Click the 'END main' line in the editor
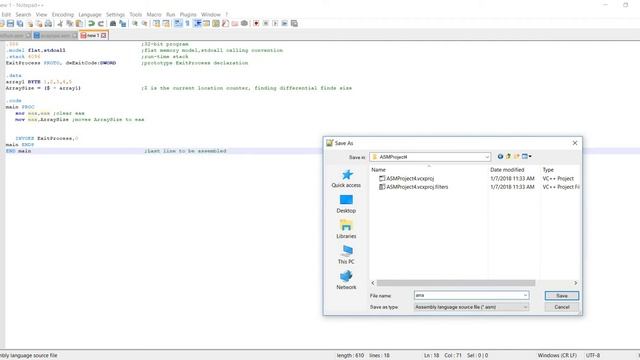The width and height of the screenshot is (640, 360). (18, 151)
